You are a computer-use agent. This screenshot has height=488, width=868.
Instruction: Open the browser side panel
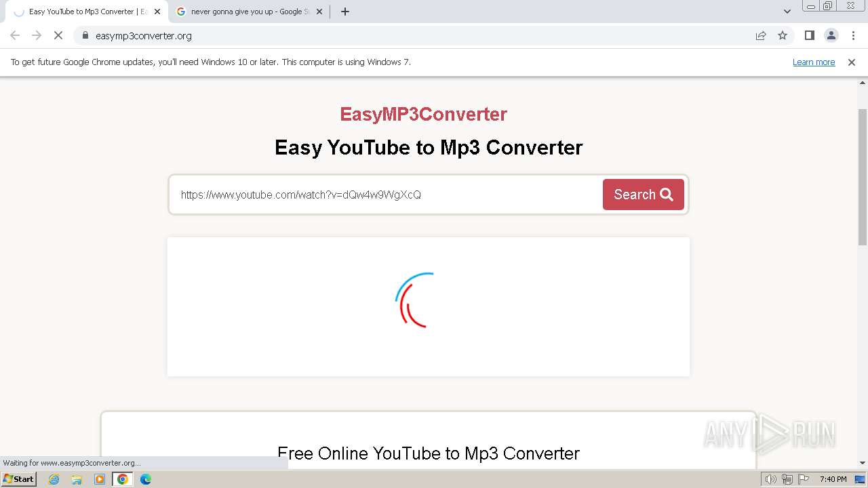point(809,35)
